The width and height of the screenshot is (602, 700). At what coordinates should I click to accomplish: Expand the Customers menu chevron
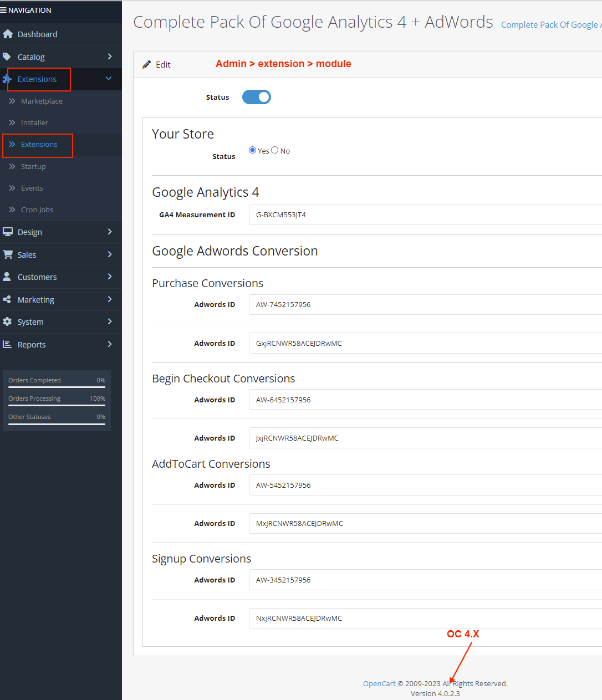110,277
